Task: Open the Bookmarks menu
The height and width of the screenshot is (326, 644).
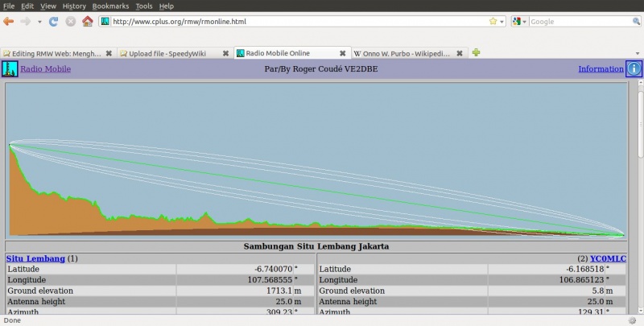Action: [110, 6]
